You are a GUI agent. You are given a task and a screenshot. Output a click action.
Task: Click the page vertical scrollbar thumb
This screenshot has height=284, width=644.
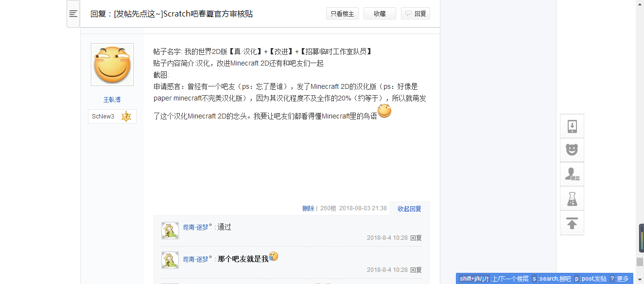[640, 262]
